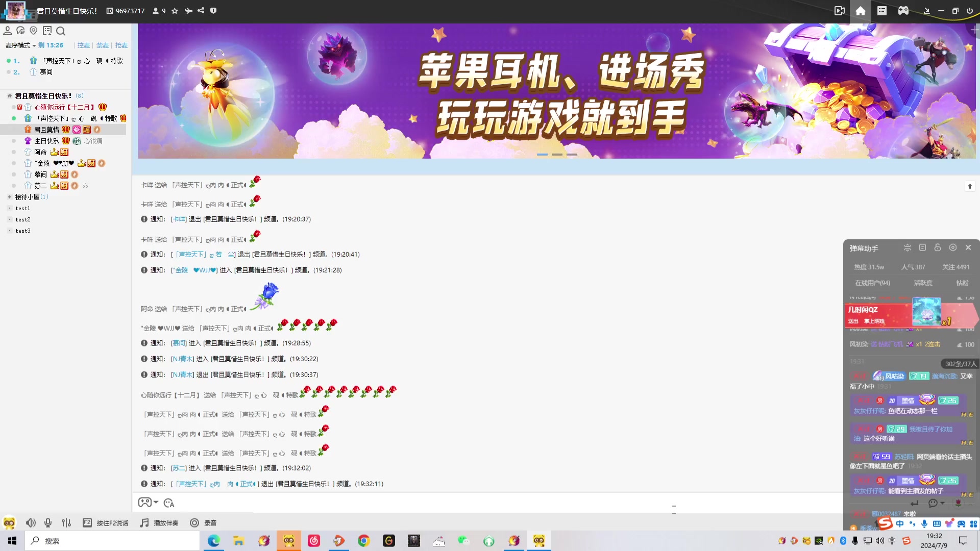The height and width of the screenshot is (551, 980).
Task: Click the 禁麦 mute-mic link
Action: (102, 45)
